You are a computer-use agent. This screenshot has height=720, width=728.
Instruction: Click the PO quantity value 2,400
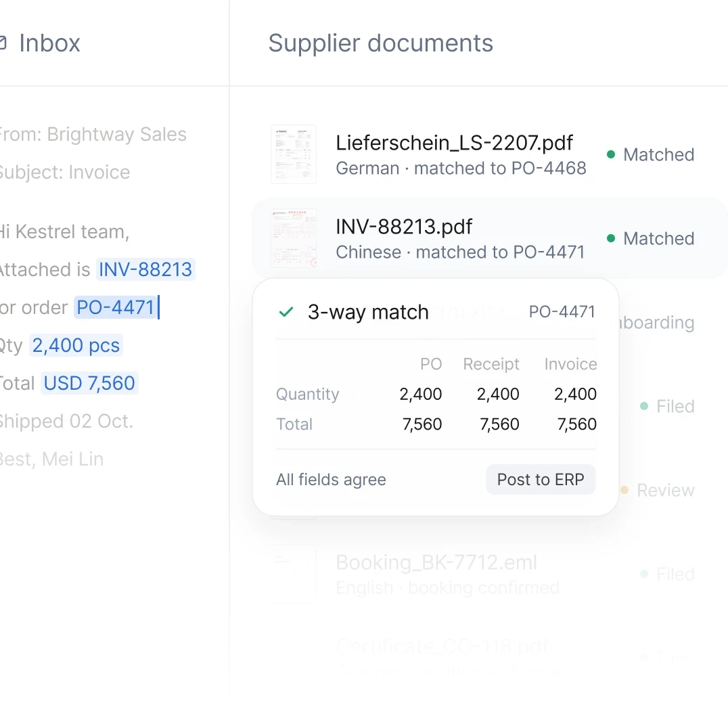(x=421, y=394)
